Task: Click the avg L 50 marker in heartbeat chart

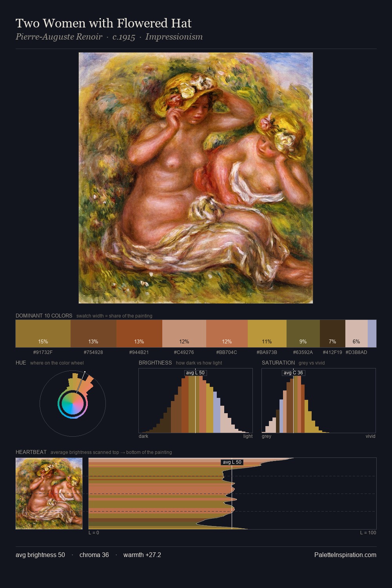Action: [x=232, y=462]
